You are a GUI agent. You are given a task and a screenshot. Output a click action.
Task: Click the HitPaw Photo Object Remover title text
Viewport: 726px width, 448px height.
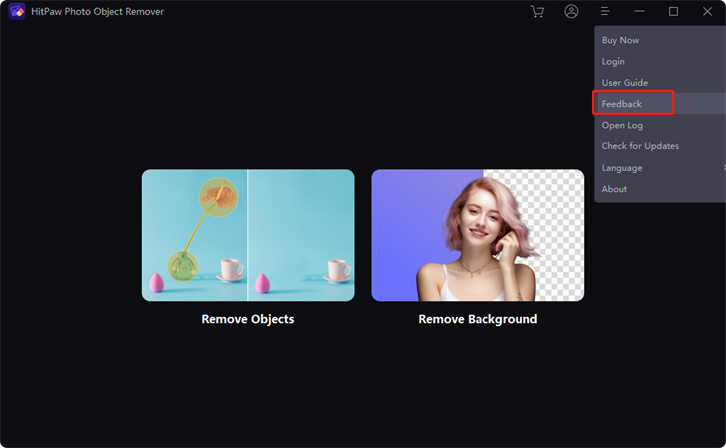click(98, 12)
